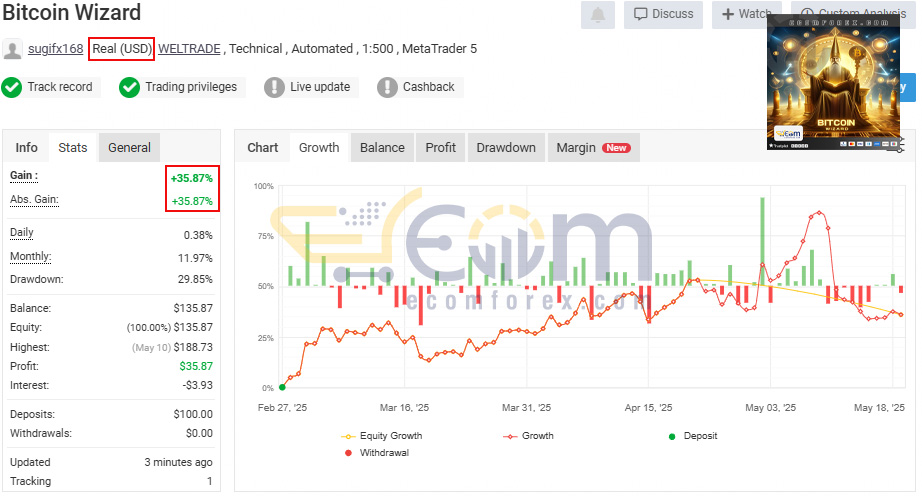The height and width of the screenshot is (496, 922).
Task: Click the grey warning icon for Live update
Action: pos(274,88)
